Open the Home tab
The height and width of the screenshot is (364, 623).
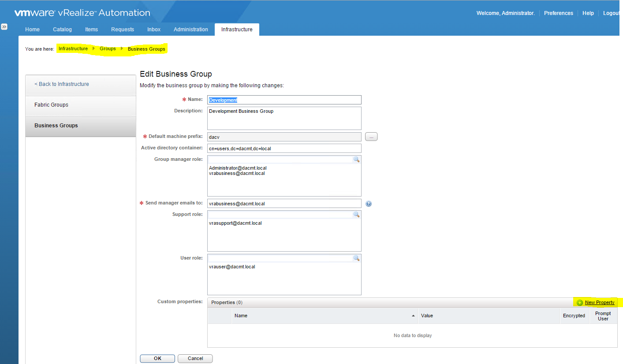point(32,30)
